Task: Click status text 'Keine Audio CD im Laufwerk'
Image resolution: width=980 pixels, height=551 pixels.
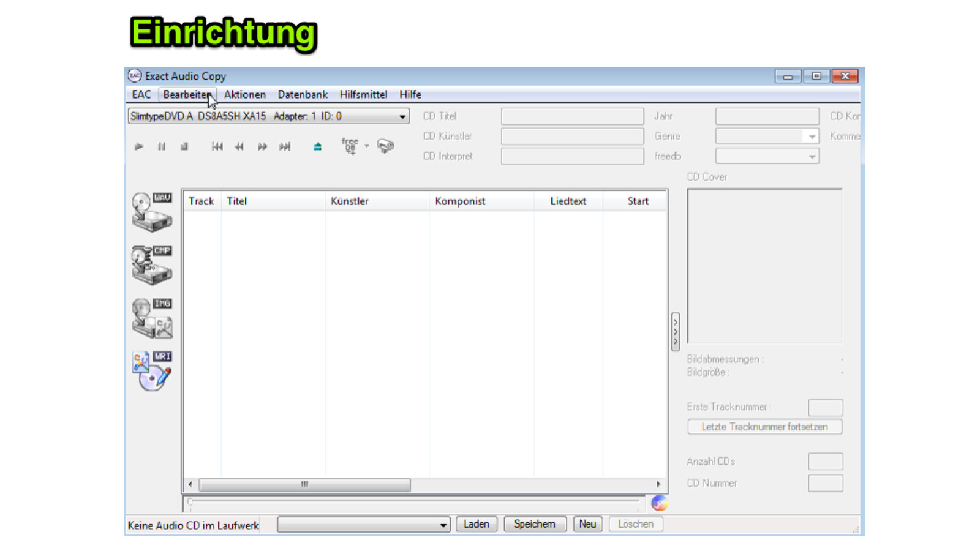Action: [194, 525]
